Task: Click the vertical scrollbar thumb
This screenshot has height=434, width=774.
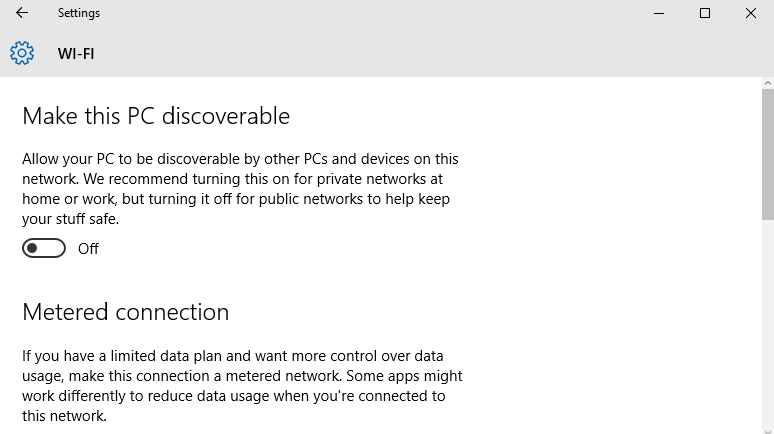Action: pyautogui.click(x=768, y=155)
